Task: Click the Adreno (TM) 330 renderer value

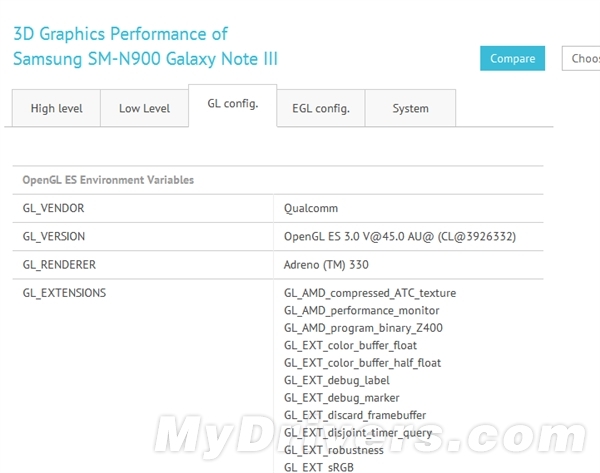Action: click(x=326, y=265)
